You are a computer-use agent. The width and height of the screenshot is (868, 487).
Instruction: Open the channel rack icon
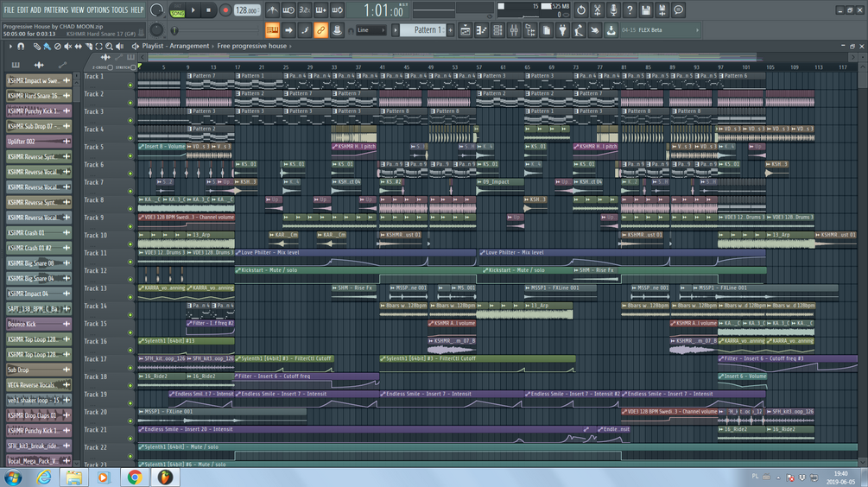coord(497,30)
